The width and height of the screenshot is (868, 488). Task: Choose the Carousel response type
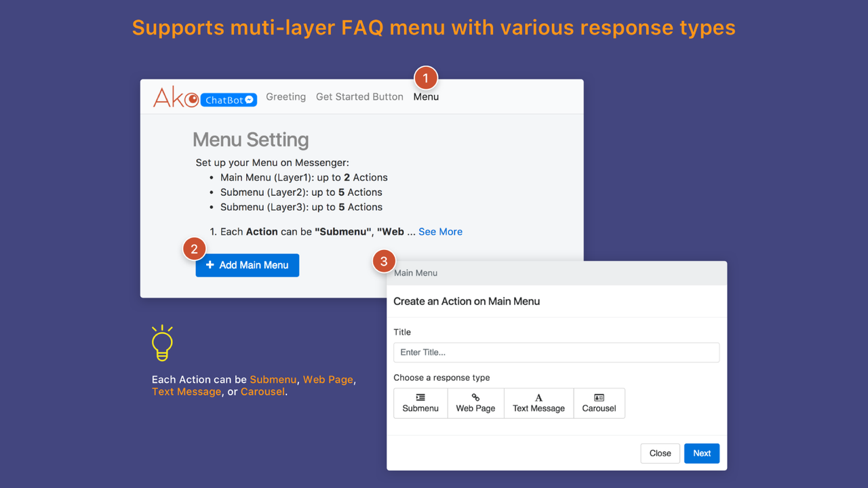click(599, 403)
